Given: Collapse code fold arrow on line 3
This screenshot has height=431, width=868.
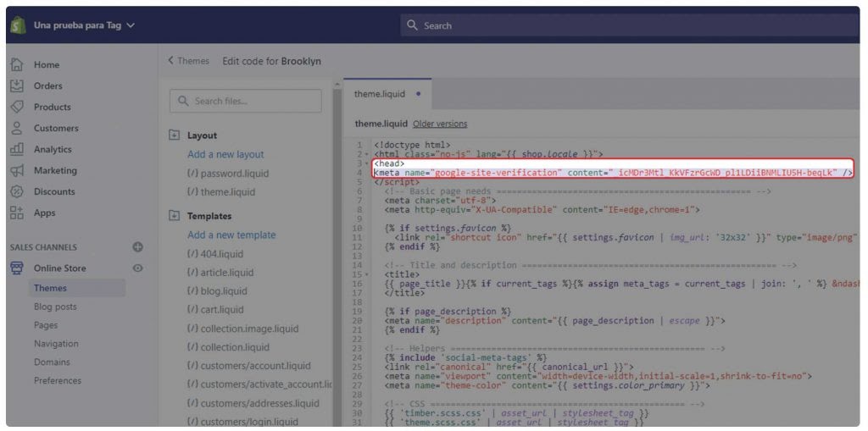Looking at the screenshot, I should click(x=367, y=163).
